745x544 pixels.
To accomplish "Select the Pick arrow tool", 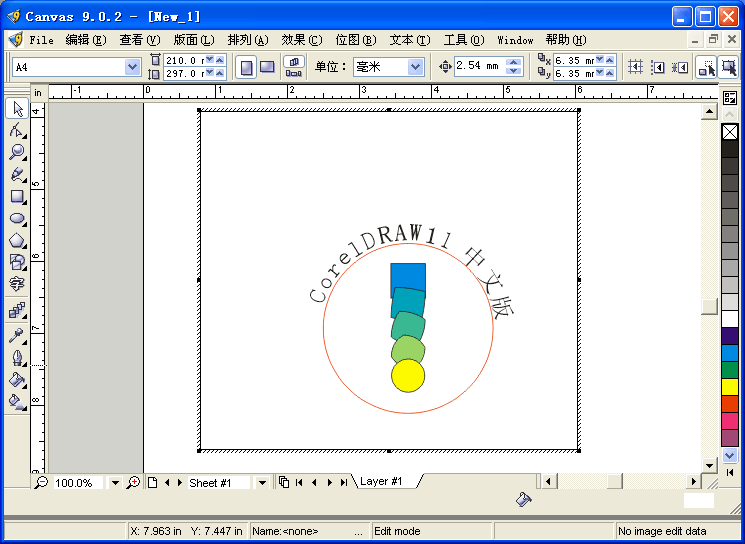I will (17, 109).
